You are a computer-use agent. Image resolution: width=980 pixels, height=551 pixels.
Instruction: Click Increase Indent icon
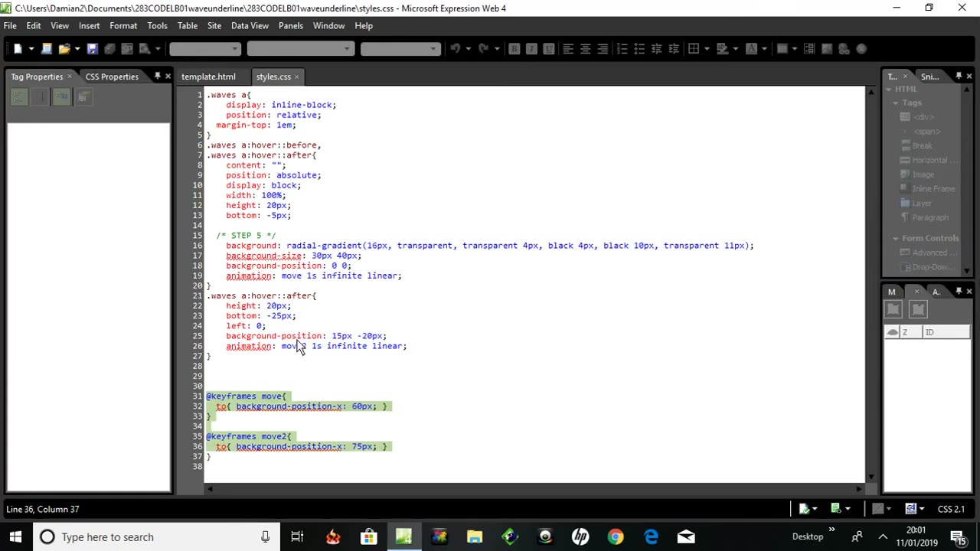(674, 49)
